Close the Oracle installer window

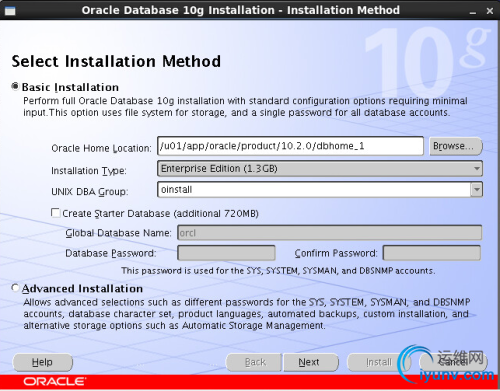point(490,11)
